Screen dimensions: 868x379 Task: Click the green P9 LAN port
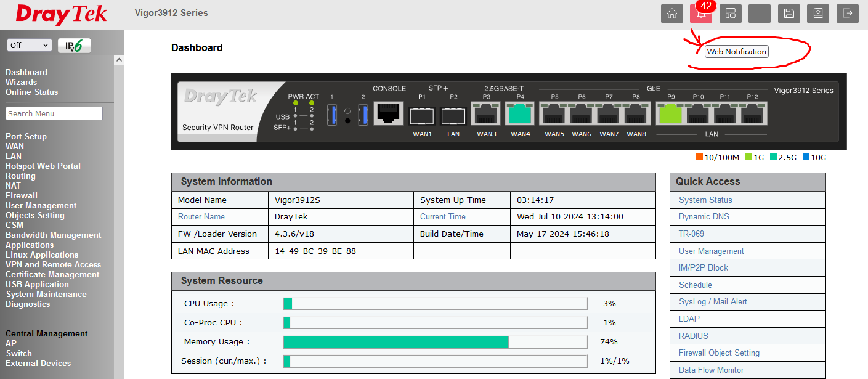(671, 114)
